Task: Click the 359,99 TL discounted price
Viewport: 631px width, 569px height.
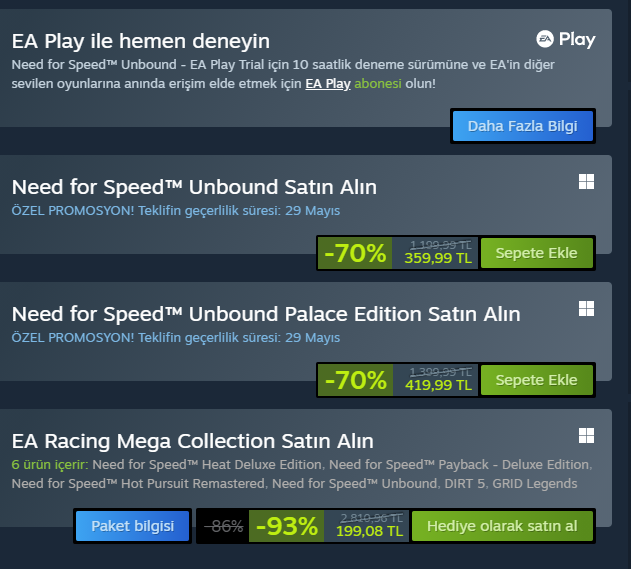Action: [437, 258]
